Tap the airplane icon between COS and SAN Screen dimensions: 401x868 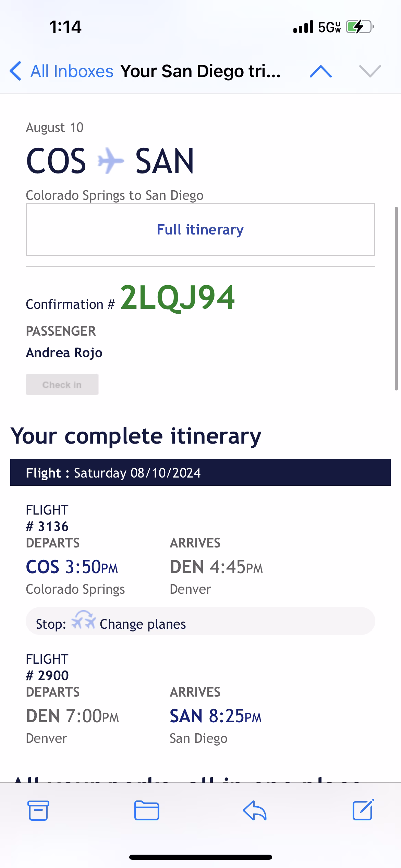pos(110,160)
